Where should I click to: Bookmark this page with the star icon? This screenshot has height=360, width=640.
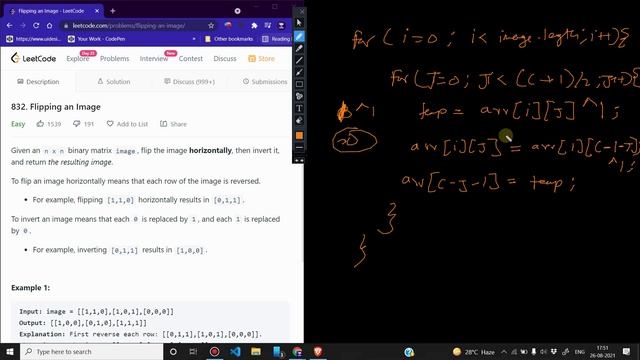point(211,25)
